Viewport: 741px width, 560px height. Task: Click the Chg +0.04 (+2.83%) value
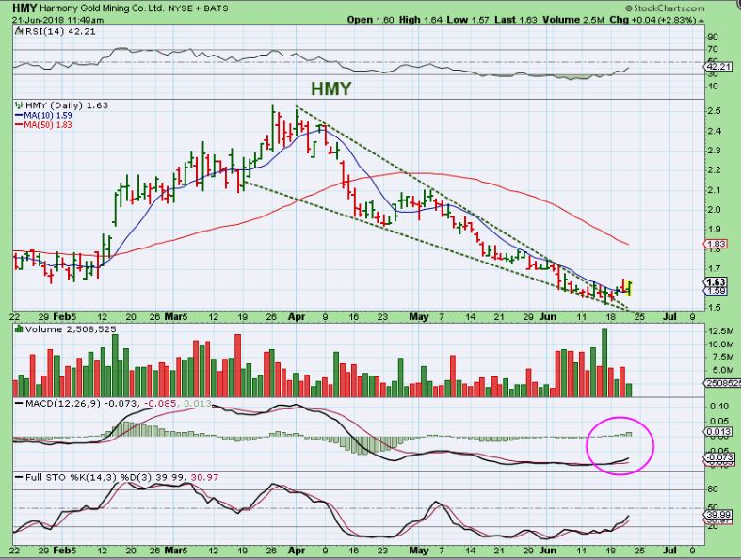click(652, 20)
